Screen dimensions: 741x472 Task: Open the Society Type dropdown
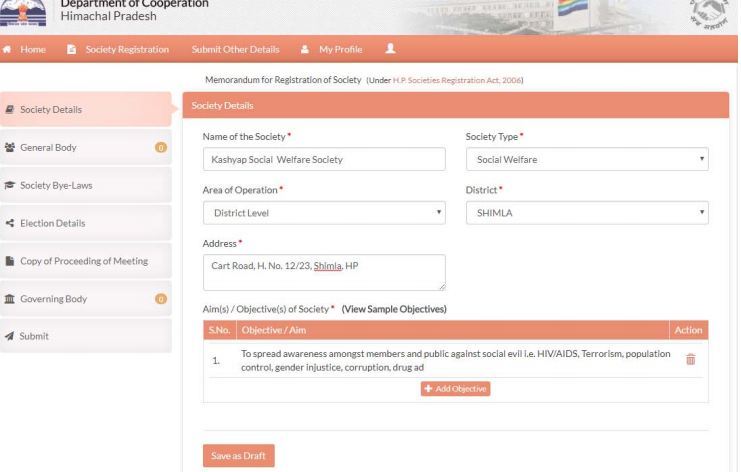click(x=587, y=159)
